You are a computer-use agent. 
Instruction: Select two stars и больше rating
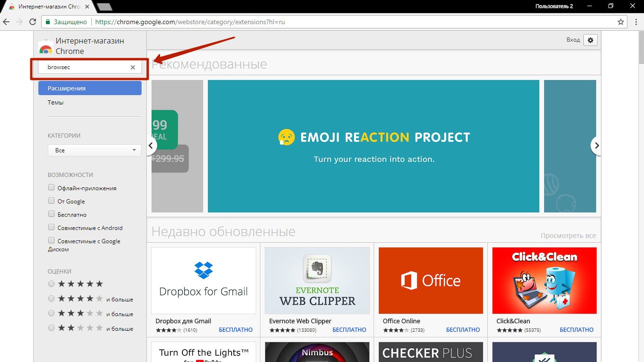(51, 328)
